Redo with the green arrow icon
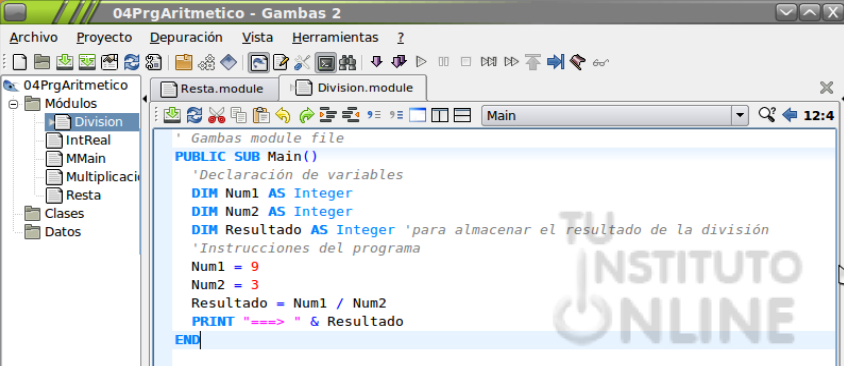This screenshot has width=844, height=366. [x=306, y=115]
